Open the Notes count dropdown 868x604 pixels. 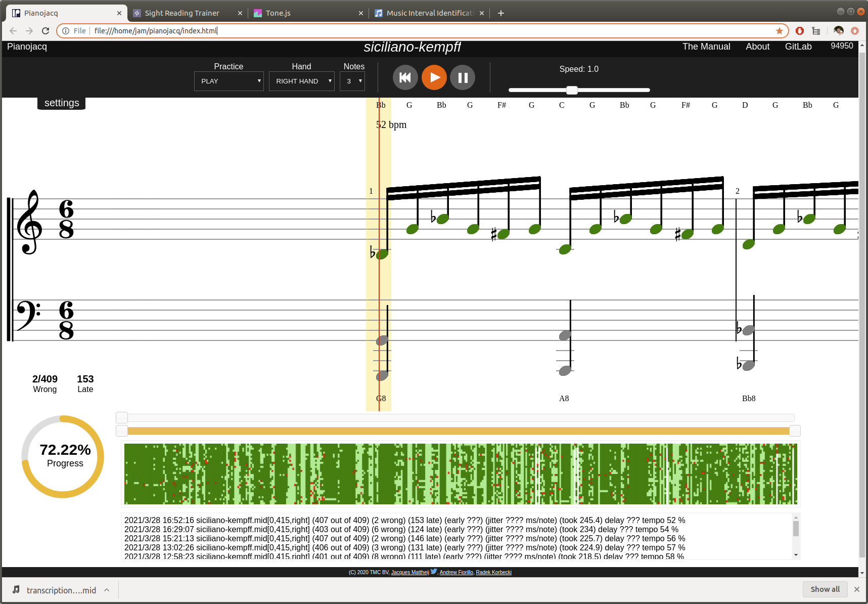tap(352, 81)
